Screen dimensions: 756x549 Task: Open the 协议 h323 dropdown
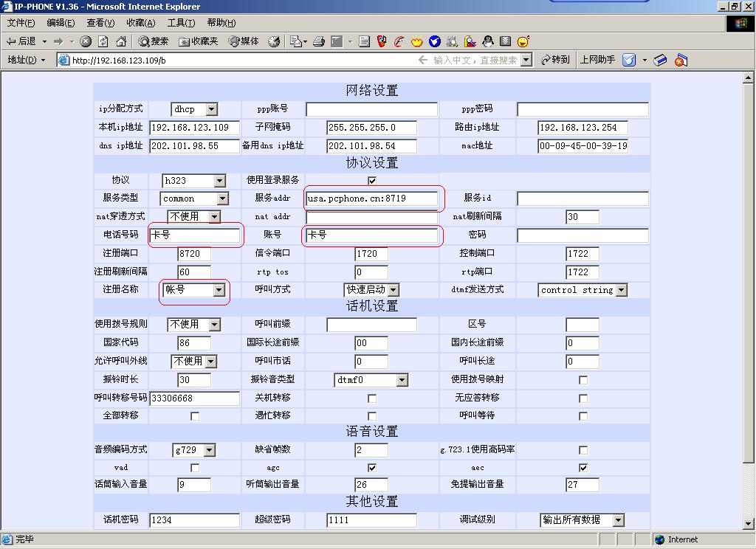(x=194, y=181)
